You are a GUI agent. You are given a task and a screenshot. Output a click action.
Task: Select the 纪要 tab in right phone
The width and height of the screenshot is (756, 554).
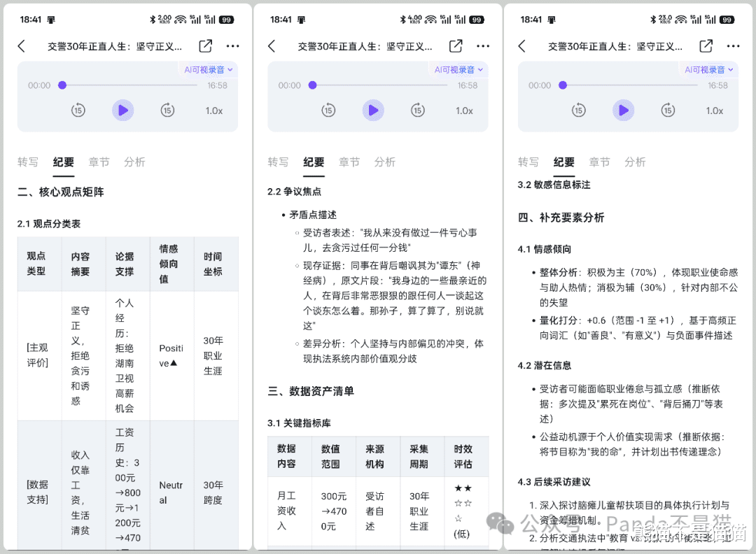pos(563,162)
